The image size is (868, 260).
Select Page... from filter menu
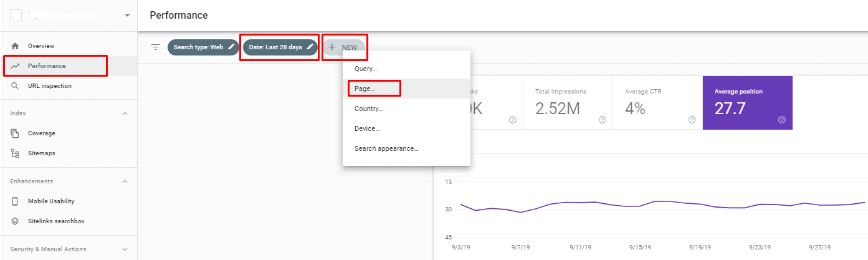click(x=406, y=89)
